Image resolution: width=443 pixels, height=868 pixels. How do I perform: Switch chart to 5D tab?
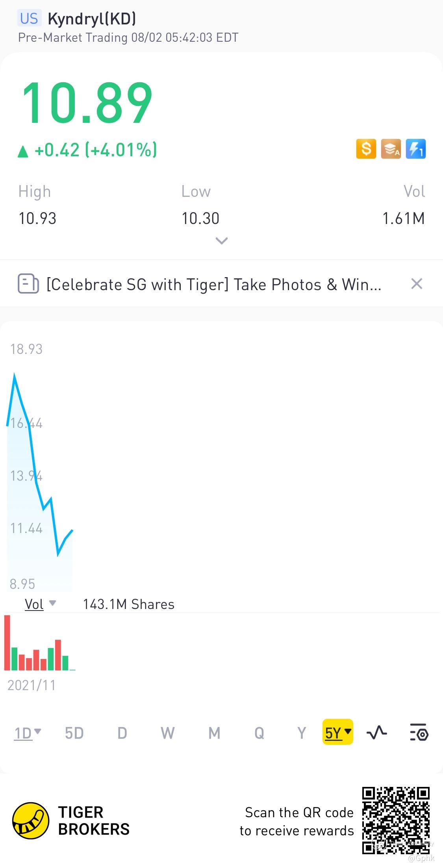pyautogui.click(x=74, y=733)
